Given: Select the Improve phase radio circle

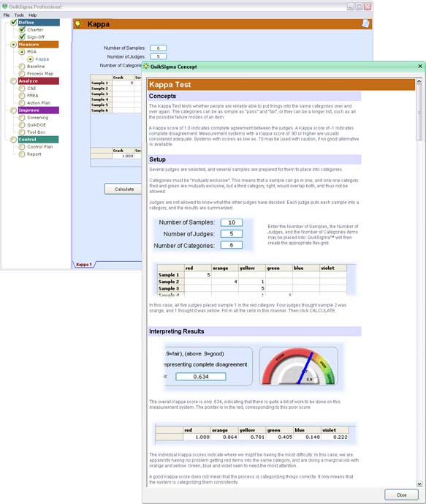Looking at the screenshot, I should coord(13,110).
